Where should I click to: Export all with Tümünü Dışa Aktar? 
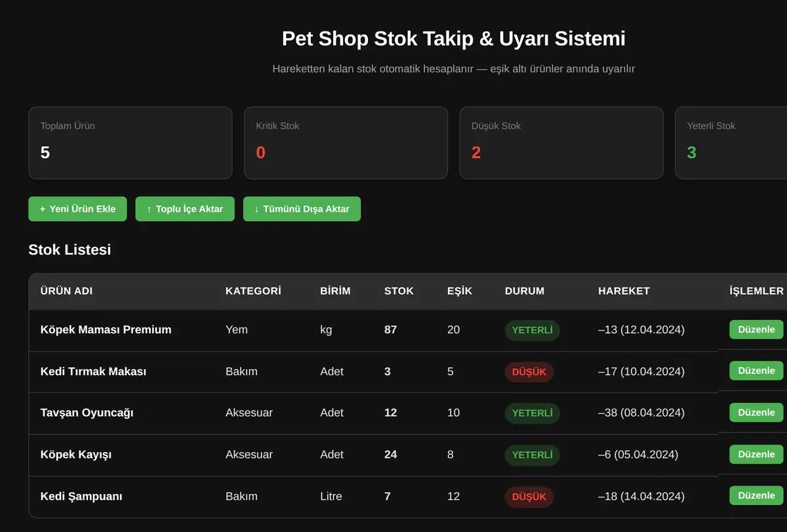coord(302,209)
